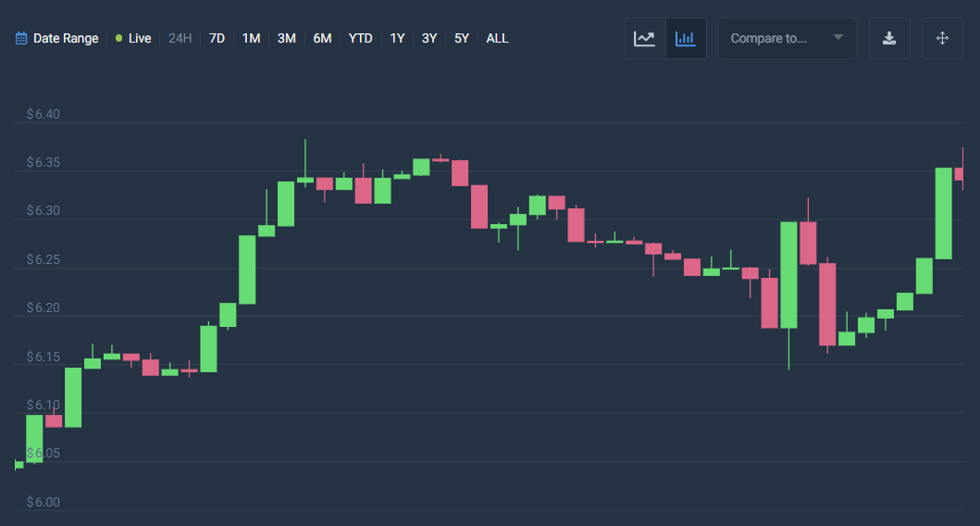Click the fullscreen expand arrows icon
This screenshot has width=980, height=526.
[x=942, y=38]
